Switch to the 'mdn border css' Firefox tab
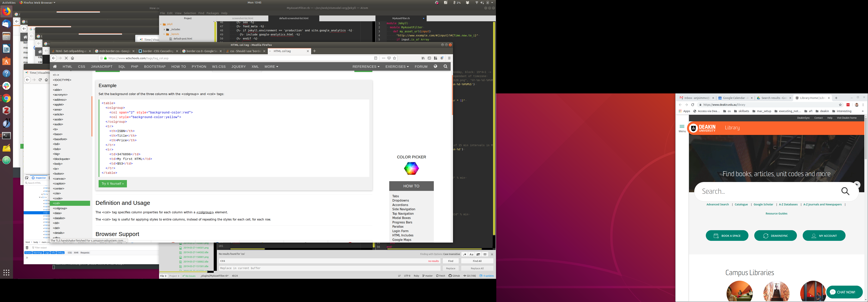 click(115, 51)
